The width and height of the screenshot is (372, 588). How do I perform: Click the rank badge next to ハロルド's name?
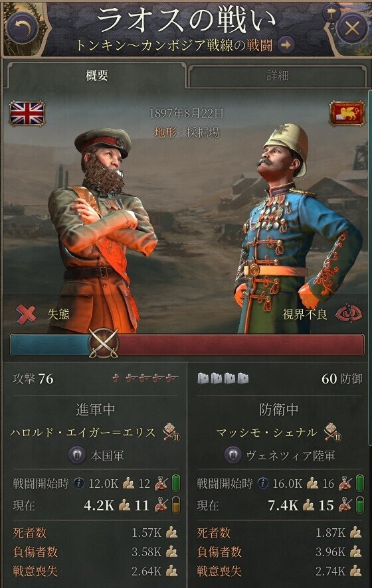pyautogui.click(x=171, y=433)
